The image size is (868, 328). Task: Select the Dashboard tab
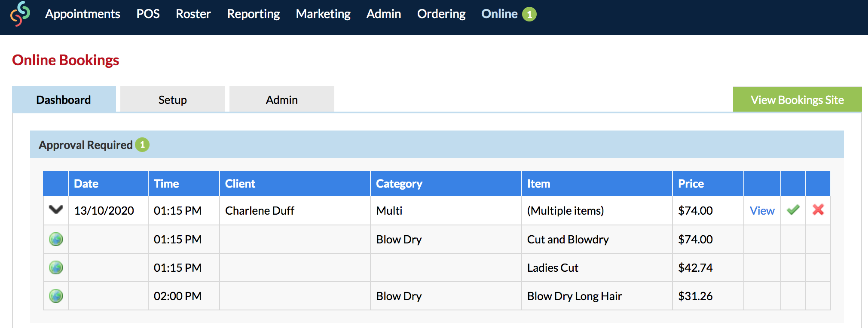64,99
